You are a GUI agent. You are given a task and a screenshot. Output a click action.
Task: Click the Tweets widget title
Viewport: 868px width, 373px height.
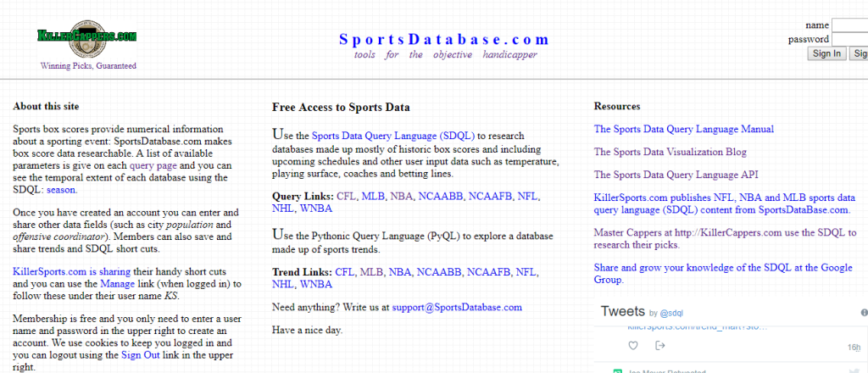pos(623,311)
